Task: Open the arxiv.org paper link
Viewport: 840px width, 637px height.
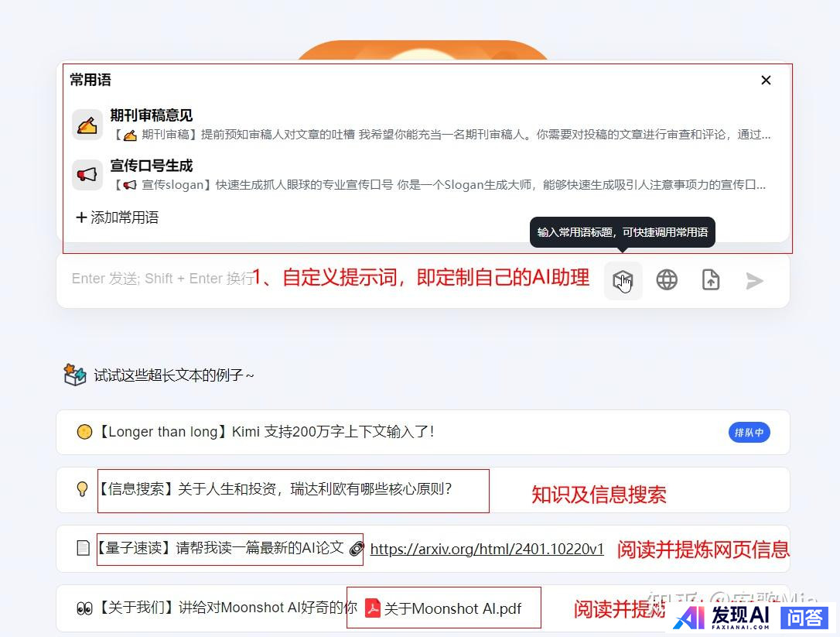Action: (487, 549)
